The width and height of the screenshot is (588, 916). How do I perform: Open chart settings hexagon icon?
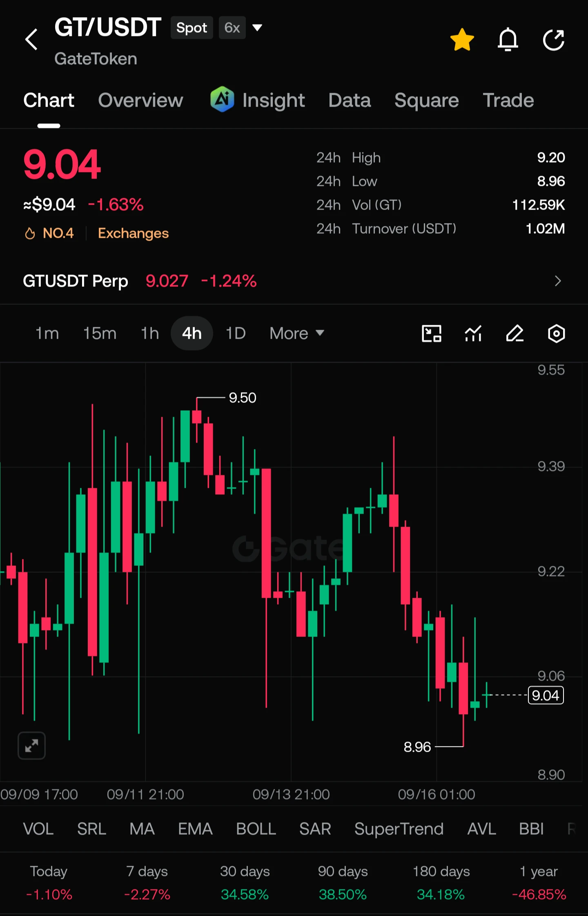click(x=557, y=333)
